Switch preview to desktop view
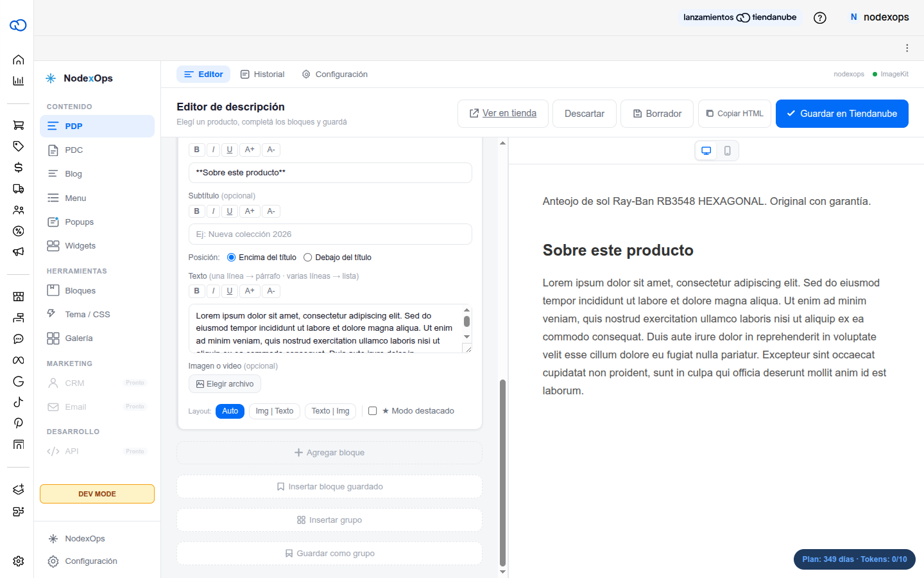The width and height of the screenshot is (924, 578). point(706,151)
